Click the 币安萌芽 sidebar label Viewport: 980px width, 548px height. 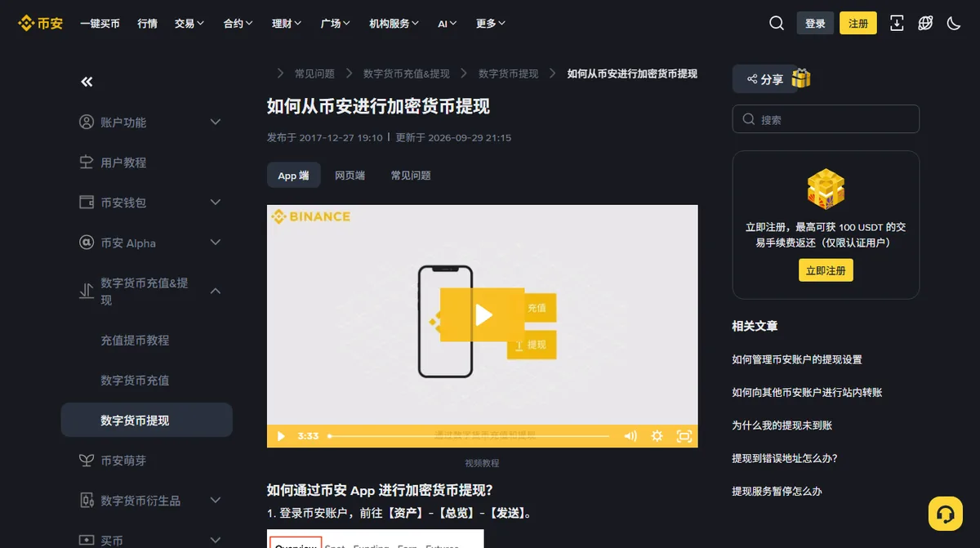123,461
